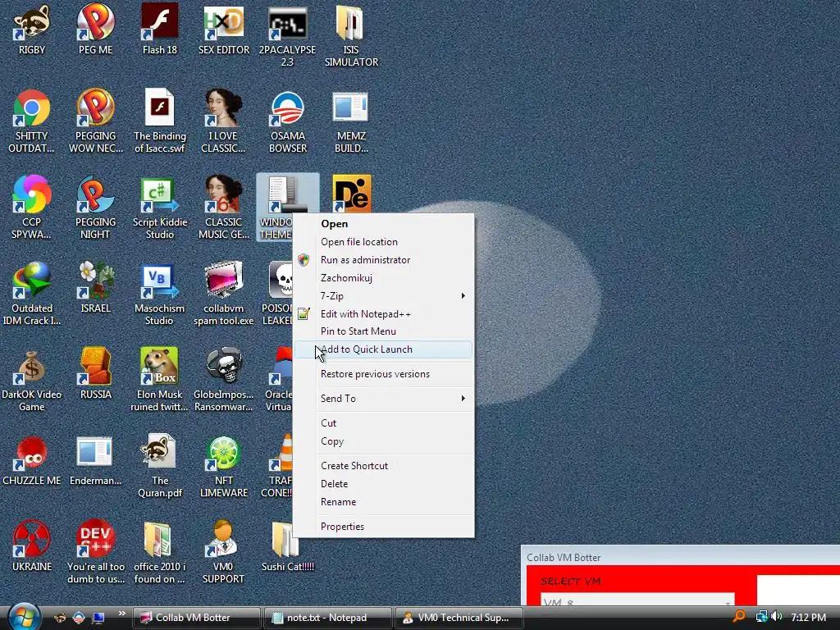Select the 2PACALYPSE 2.3 command prompt icon
This screenshot has width=840, height=630.
coord(287,34)
